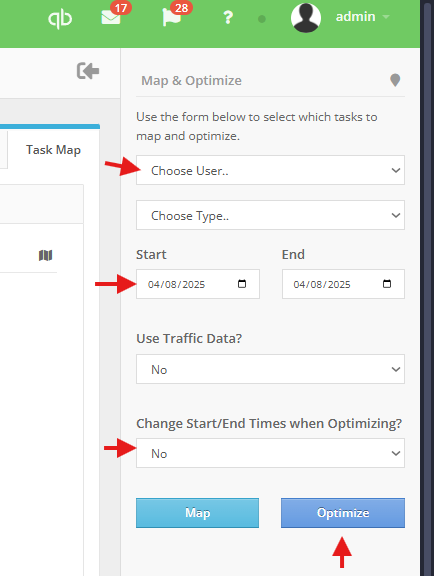Click the admin avatar picture
This screenshot has height=576, width=434.
pyautogui.click(x=306, y=18)
